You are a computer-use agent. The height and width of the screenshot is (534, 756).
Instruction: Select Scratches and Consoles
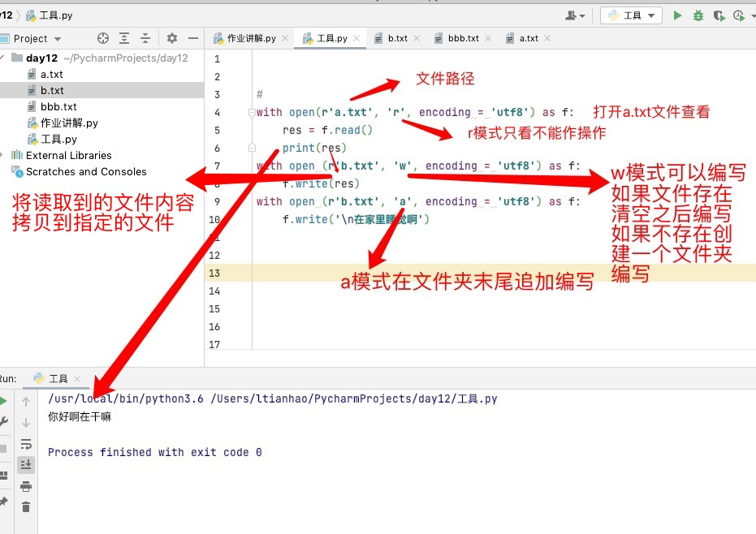[86, 171]
